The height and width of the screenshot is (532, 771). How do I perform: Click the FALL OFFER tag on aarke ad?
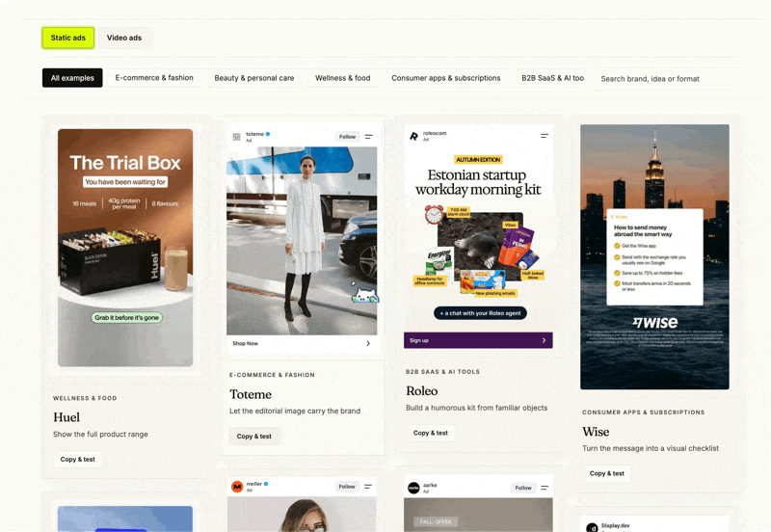436,521
